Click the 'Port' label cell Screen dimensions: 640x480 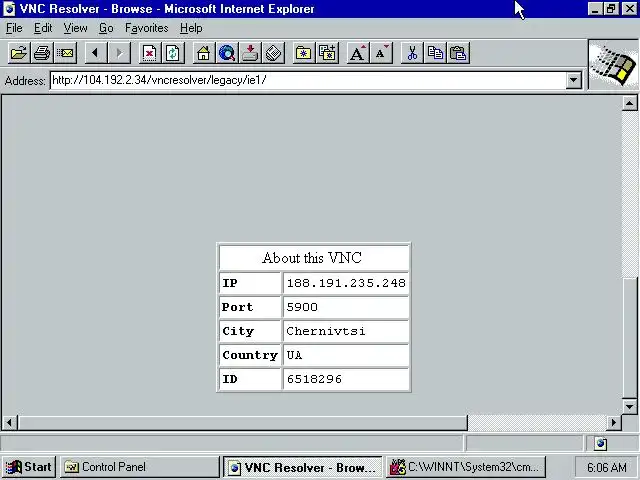250,307
